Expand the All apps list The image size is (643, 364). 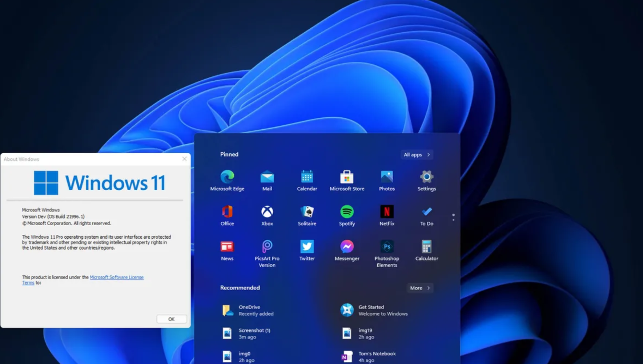coord(417,155)
